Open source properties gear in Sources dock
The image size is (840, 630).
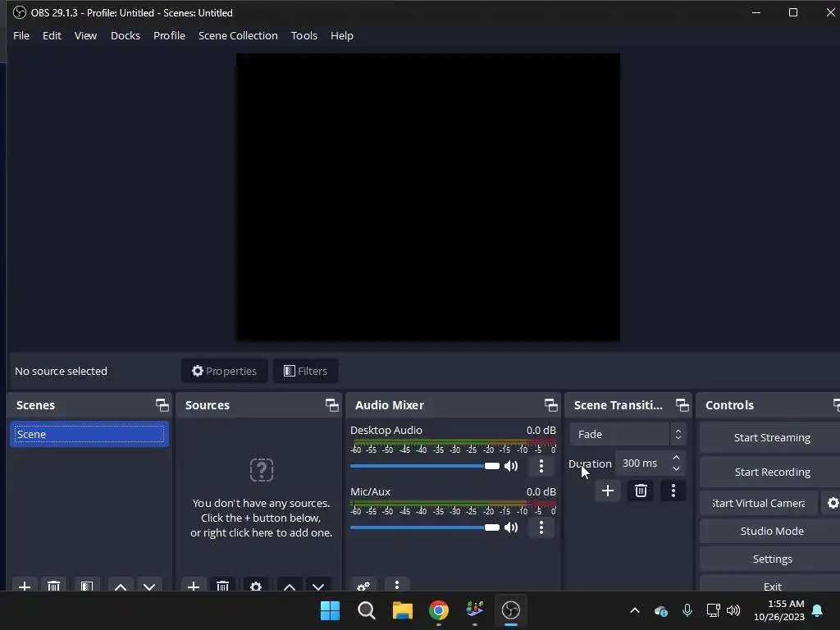256,586
